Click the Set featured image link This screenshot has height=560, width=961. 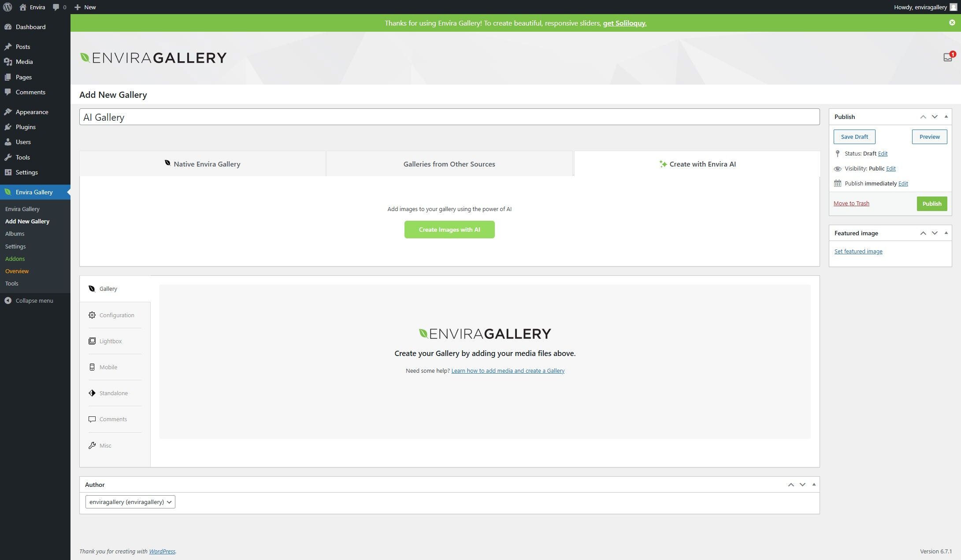pos(858,251)
